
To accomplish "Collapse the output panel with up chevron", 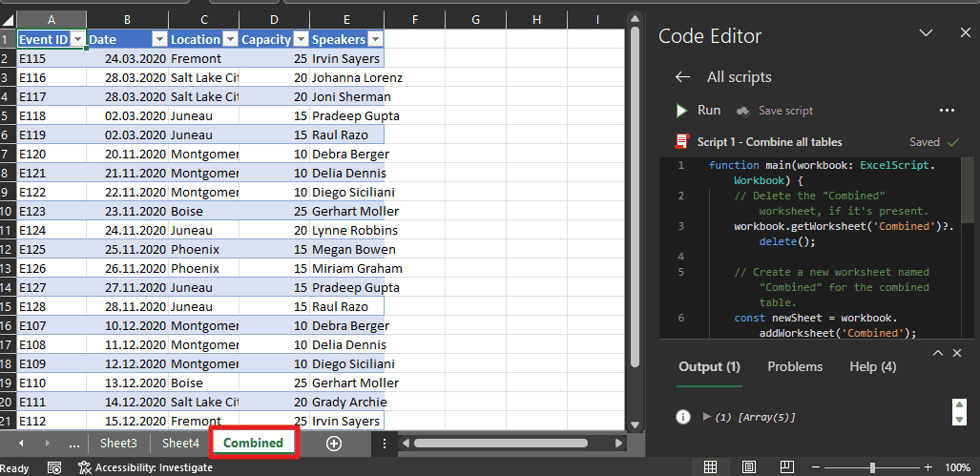I will pyautogui.click(x=938, y=353).
